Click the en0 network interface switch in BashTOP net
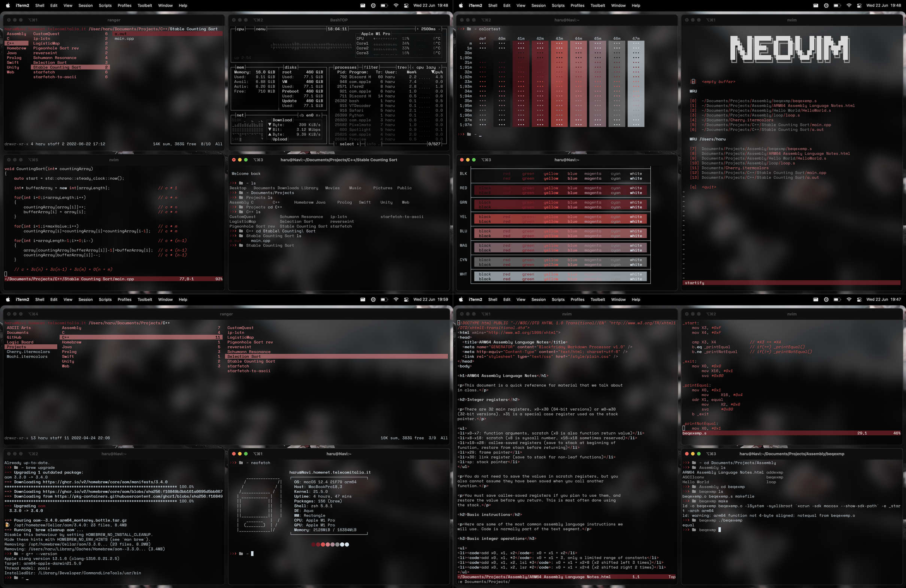 coord(309,115)
